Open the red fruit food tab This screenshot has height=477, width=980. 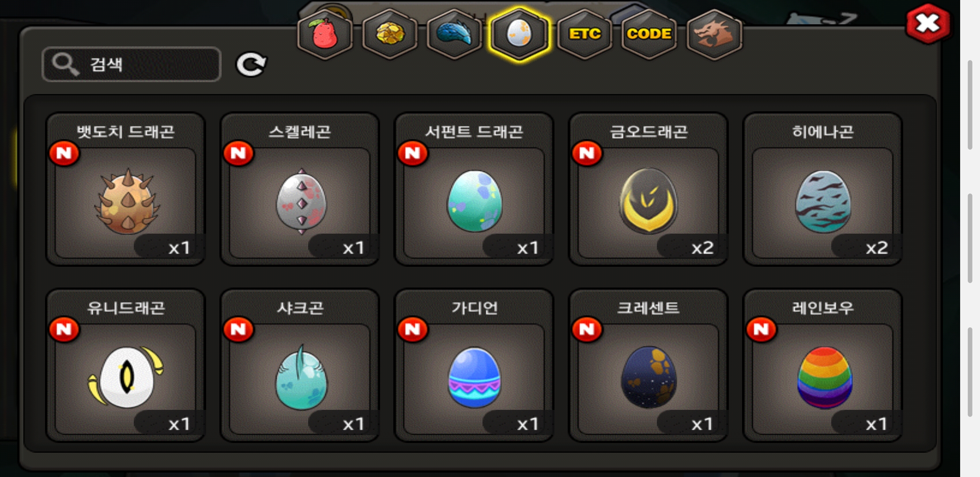pyautogui.click(x=325, y=34)
